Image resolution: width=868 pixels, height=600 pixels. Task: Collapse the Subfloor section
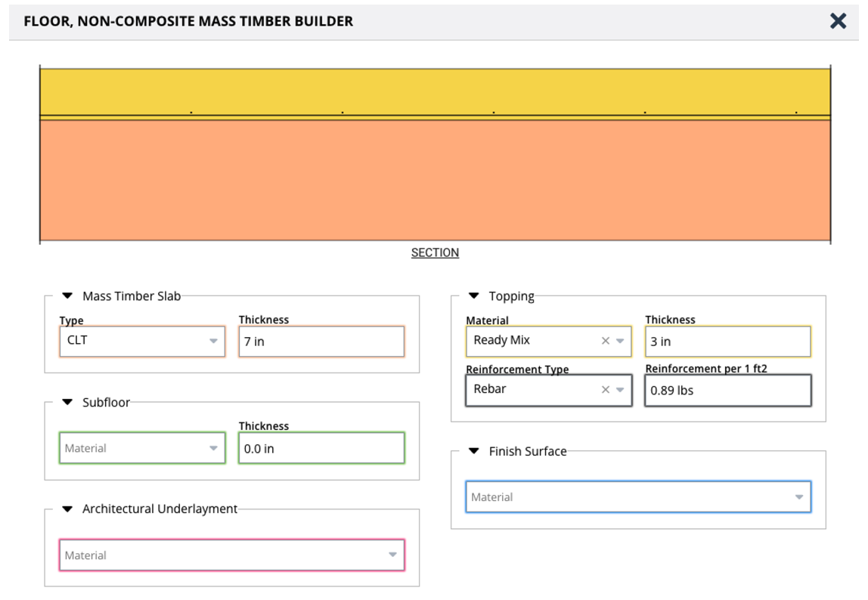click(x=67, y=403)
